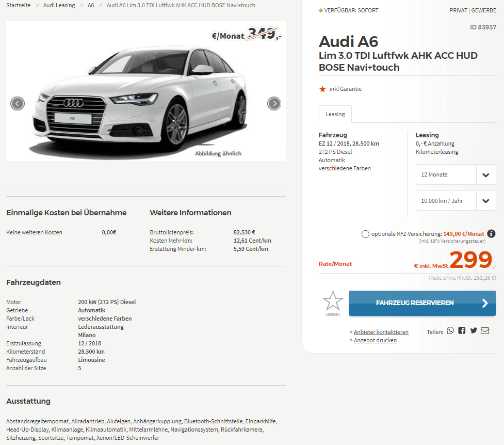Click Anbieter kontaktieren link
Screen dimensions: 504x445
tap(381, 332)
